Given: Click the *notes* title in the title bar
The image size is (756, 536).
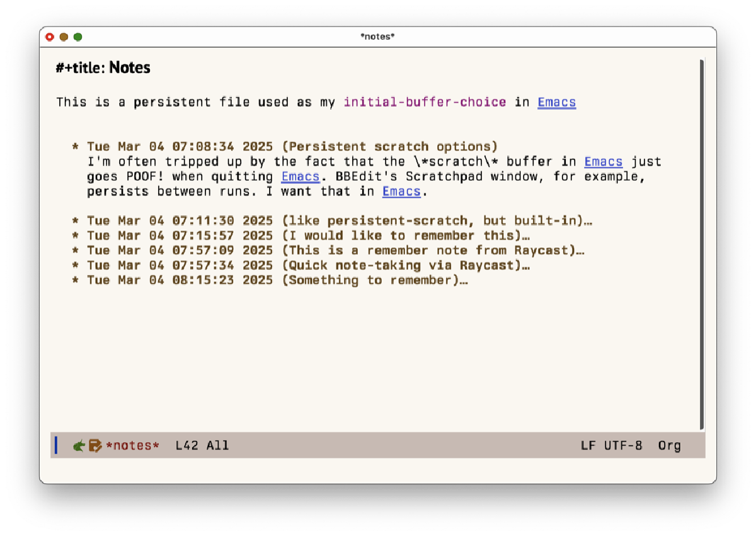Looking at the screenshot, I should pyautogui.click(x=378, y=37).
